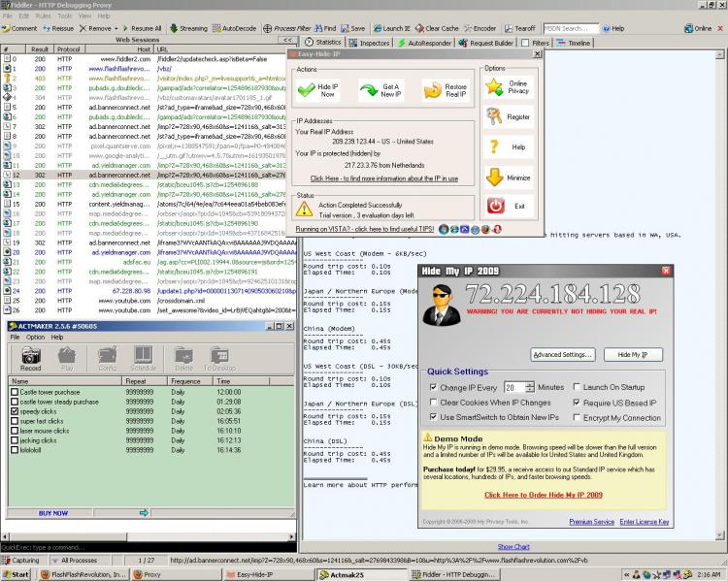Viewport: 728px width, 582px height.
Task: Collapse Web Sessions panel with << button
Action: click(x=288, y=41)
